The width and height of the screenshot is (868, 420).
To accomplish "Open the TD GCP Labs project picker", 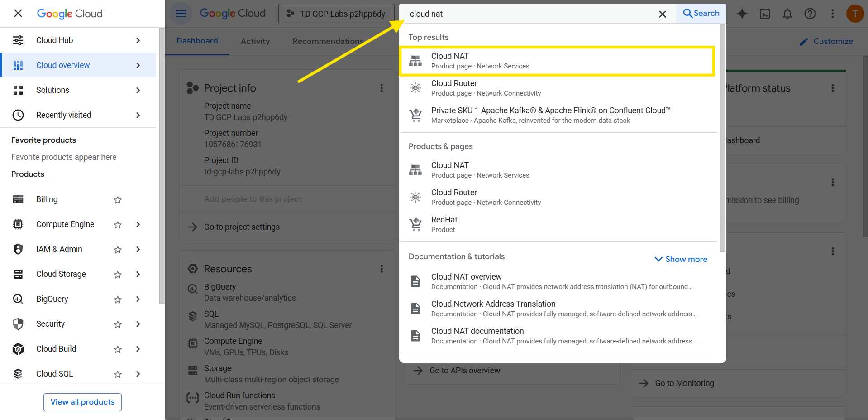I will (336, 14).
